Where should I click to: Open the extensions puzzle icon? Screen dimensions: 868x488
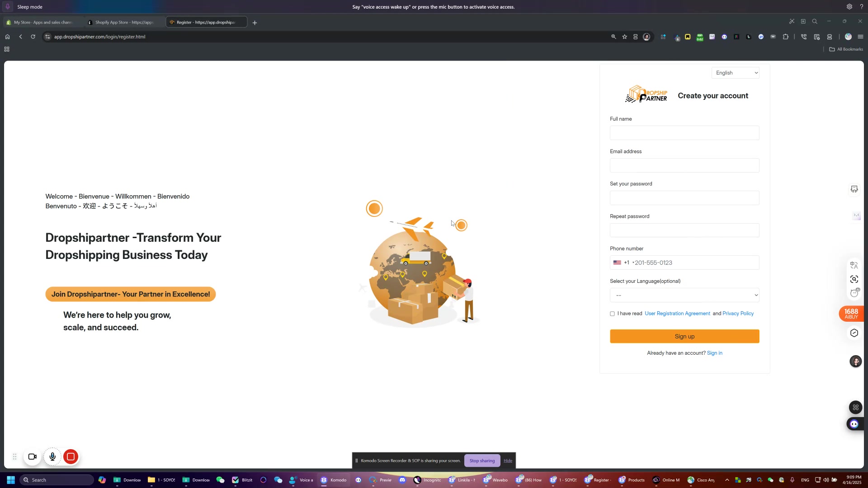[x=786, y=37]
